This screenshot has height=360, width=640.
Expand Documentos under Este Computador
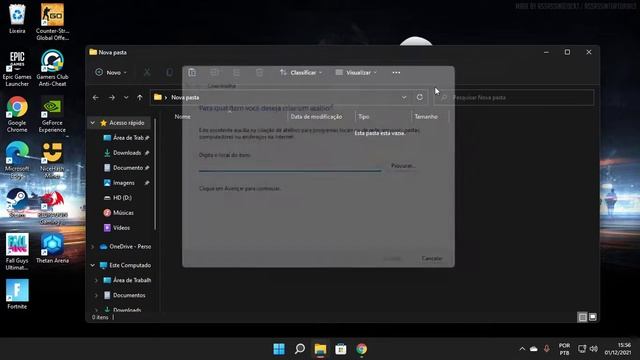pos(96,295)
